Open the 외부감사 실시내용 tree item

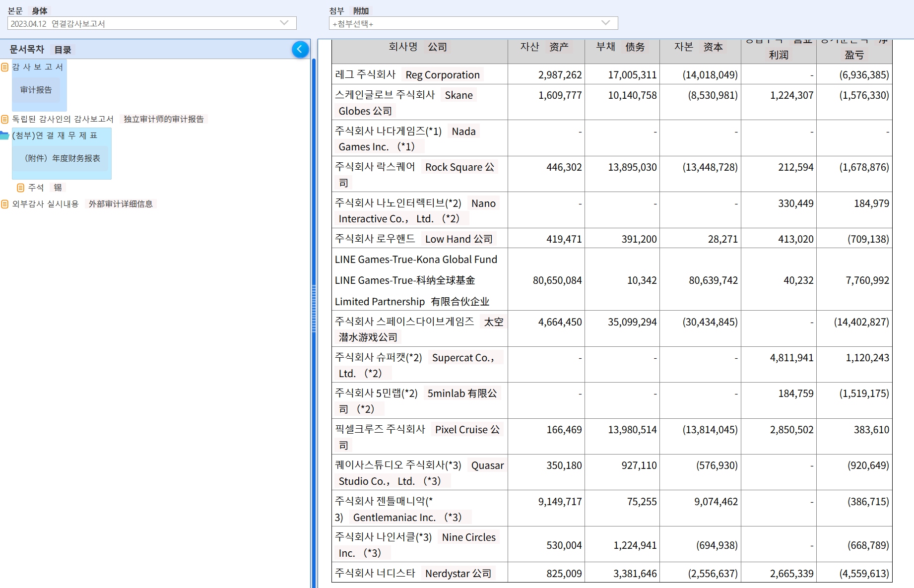click(x=46, y=204)
